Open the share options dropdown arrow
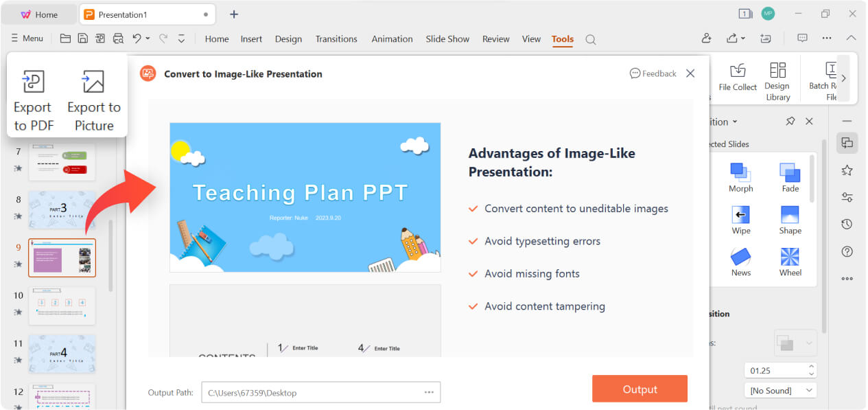This screenshot has width=868, height=410. [743, 39]
